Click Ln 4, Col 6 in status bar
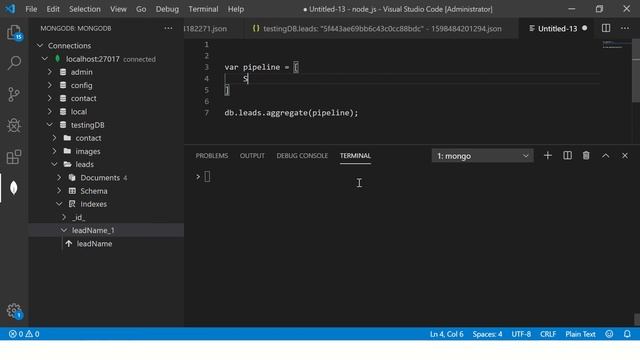This screenshot has height=360, width=640. tap(447, 334)
